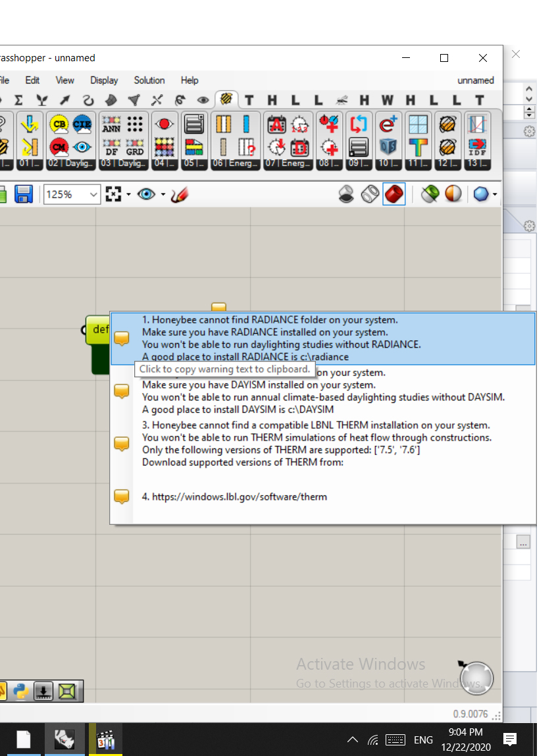558x756 pixels.
Task: Open the View menu
Action: (x=64, y=80)
